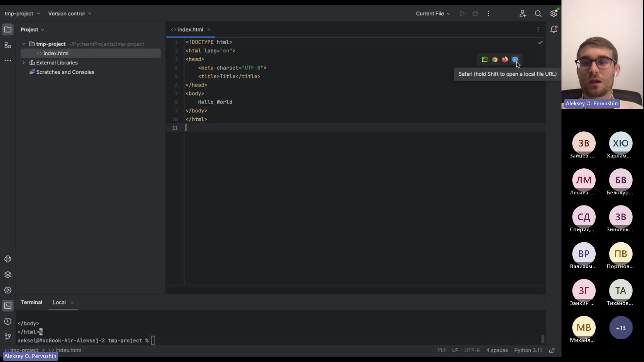Open the Project view dropdown
644x362 pixels.
click(x=32, y=29)
